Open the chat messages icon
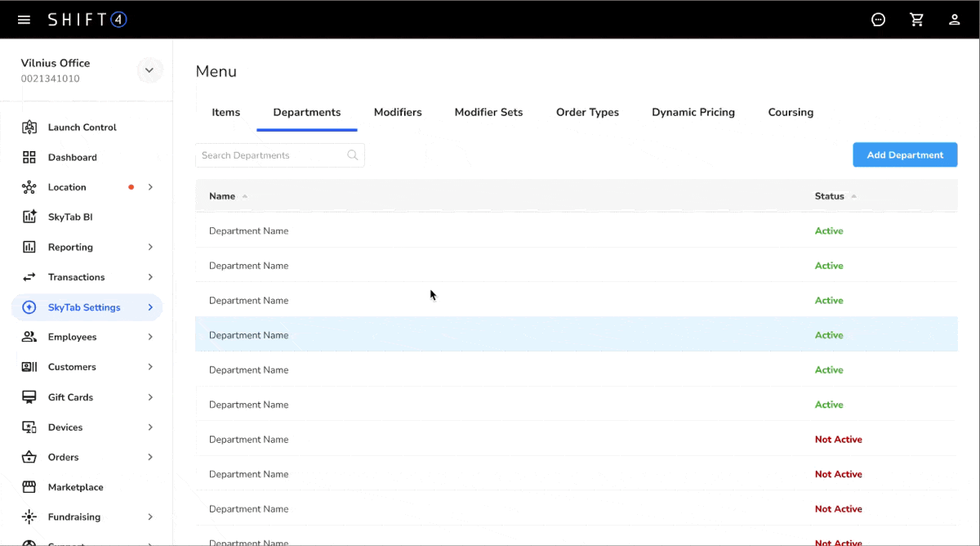Screen dimensions: 980x546 tap(879, 20)
